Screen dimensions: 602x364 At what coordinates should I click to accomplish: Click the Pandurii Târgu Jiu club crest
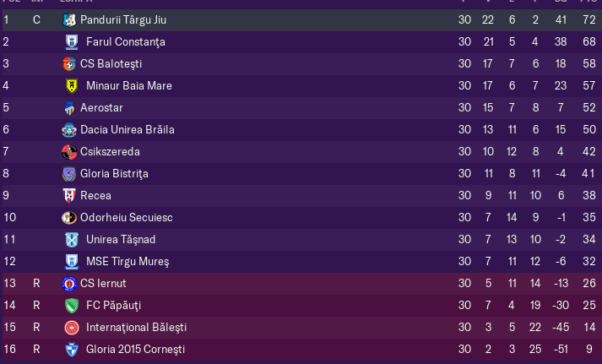pyautogui.click(x=69, y=20)
